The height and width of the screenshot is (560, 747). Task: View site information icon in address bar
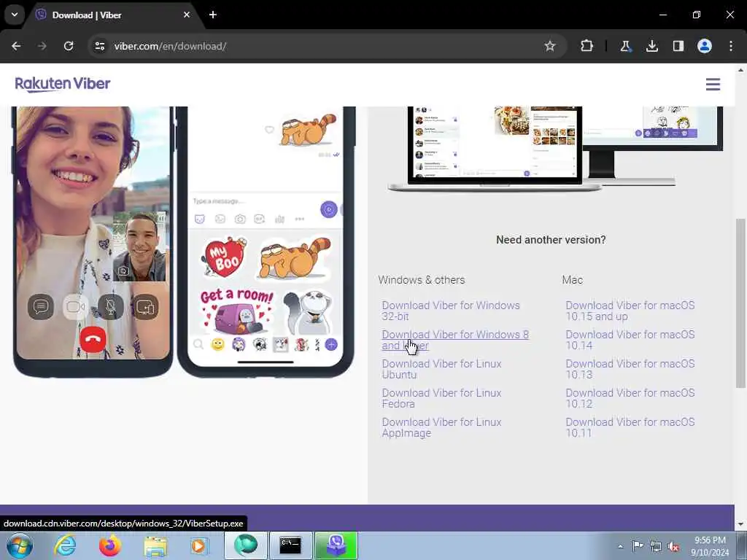pyautogui.click(x=99, y=46)
